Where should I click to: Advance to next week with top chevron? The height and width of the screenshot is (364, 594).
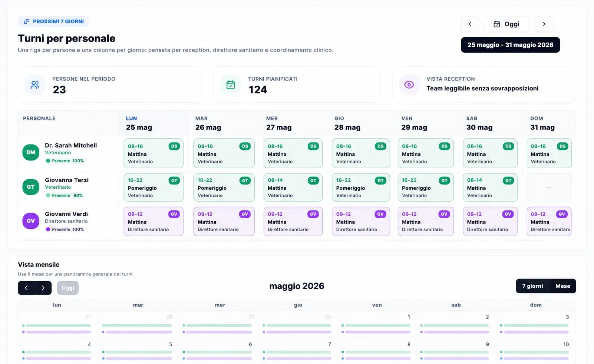tap(544, 24)
